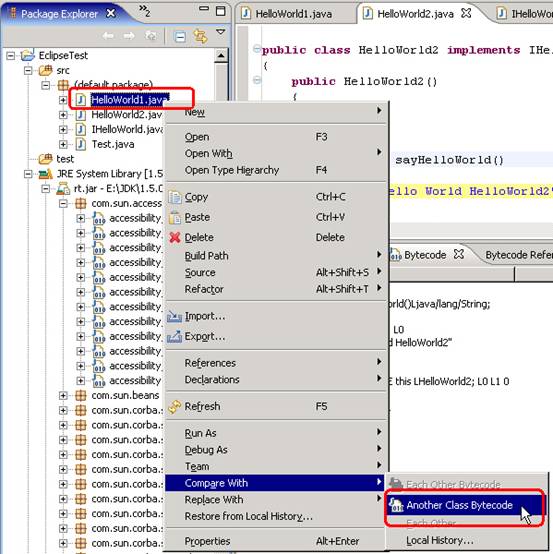Collapse the HelloWorld2 class fold marker

click(257, 49)
